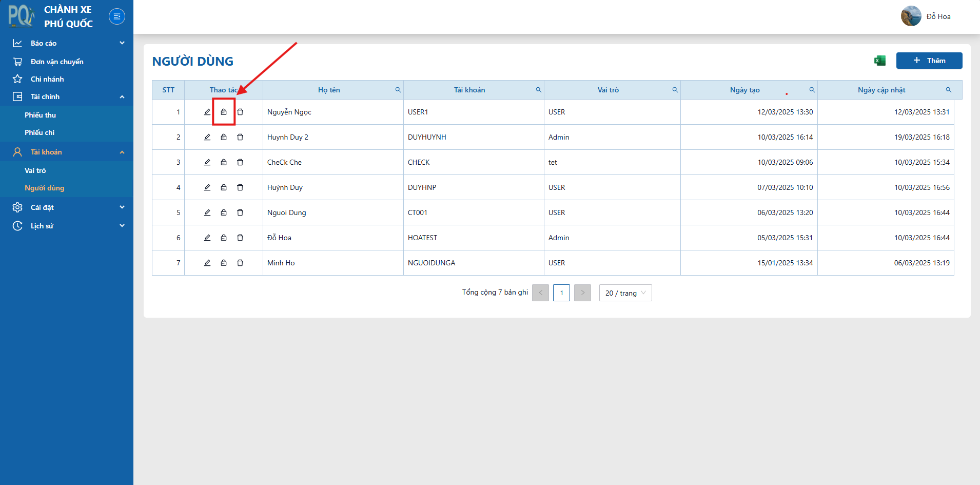Click the Thao tác column header
The height and width of the screenshot is (485, 980).
tap(224, 90)
